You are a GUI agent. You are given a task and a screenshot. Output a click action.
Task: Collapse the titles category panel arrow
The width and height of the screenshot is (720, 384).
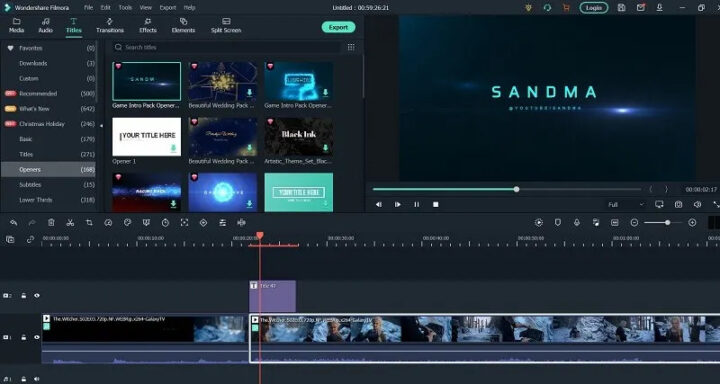click(x=101, y=125)
